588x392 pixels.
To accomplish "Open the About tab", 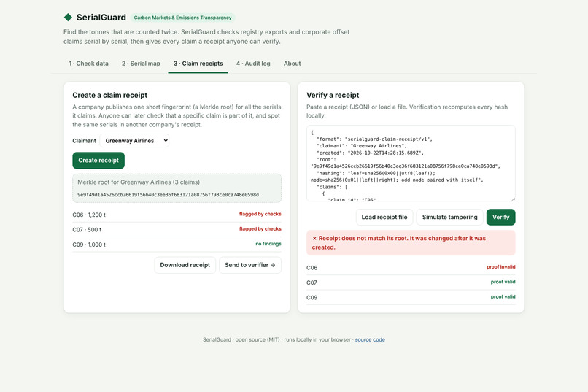I will click(292, 64).
